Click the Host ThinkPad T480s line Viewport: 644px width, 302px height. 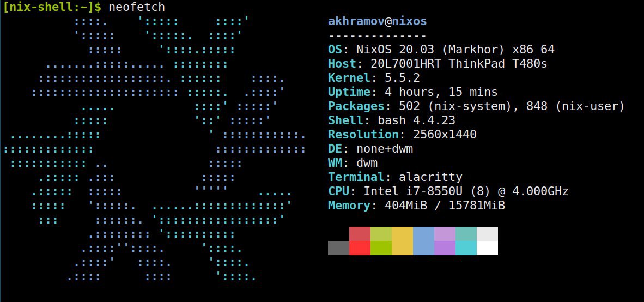coord(438,64)
